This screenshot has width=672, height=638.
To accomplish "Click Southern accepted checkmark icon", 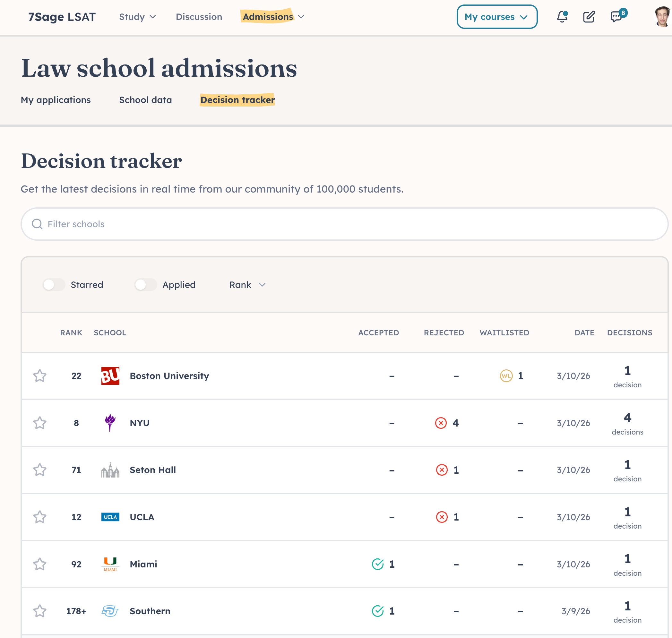I will point(377,611).
